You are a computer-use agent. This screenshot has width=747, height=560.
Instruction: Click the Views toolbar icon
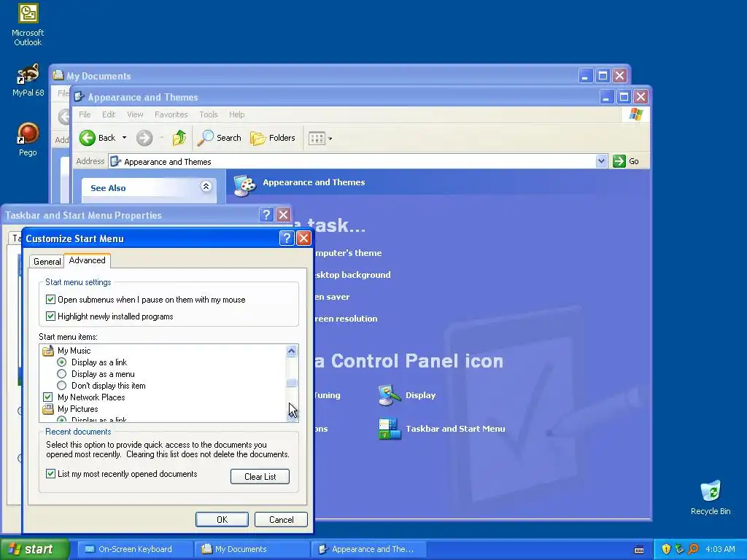coord(317,139)
